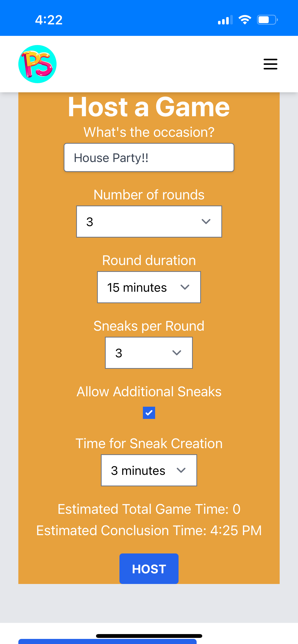Viewport: 298px width, 644px height.
Task: Open the hamburger navigation menu
Action: pyautogui.click(x=270, y=64)
